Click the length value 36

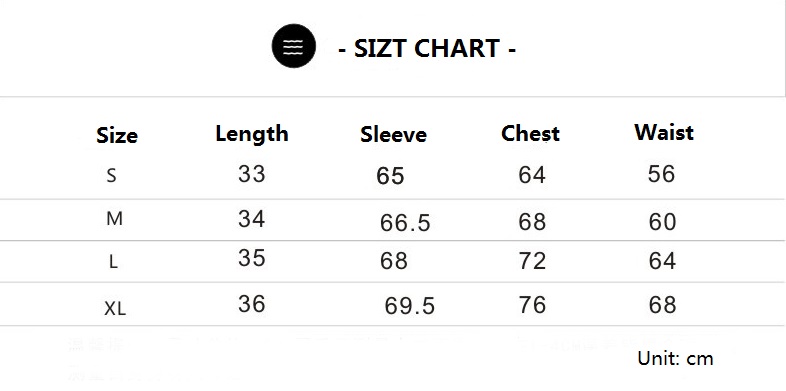click(252, 304)
